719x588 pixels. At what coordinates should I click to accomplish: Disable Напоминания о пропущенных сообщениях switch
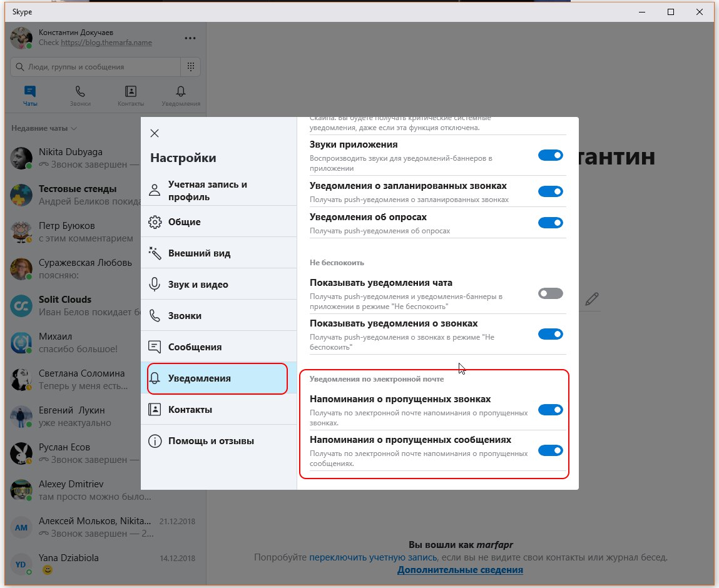pyautogui.click(x=550, y=450)
